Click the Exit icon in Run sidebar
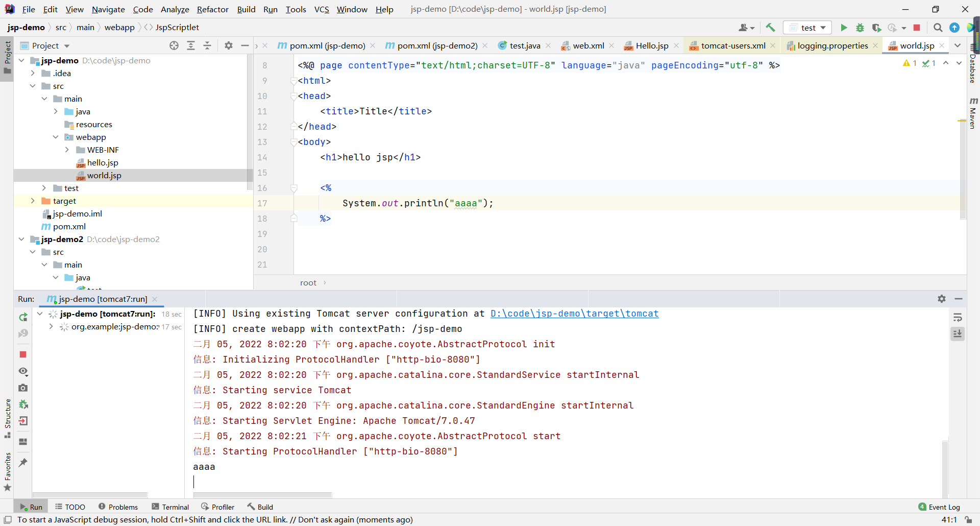Image resolution: width=980 pixels, height=526 pixels. coord(23,421)
